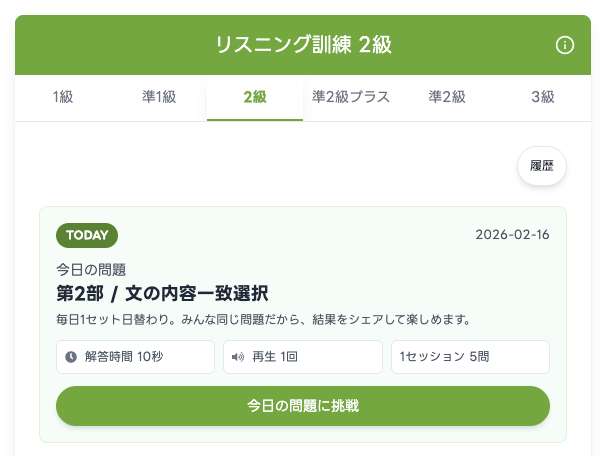
Task: Click the 再生 1回 info chip
Action: coord(303,357)
